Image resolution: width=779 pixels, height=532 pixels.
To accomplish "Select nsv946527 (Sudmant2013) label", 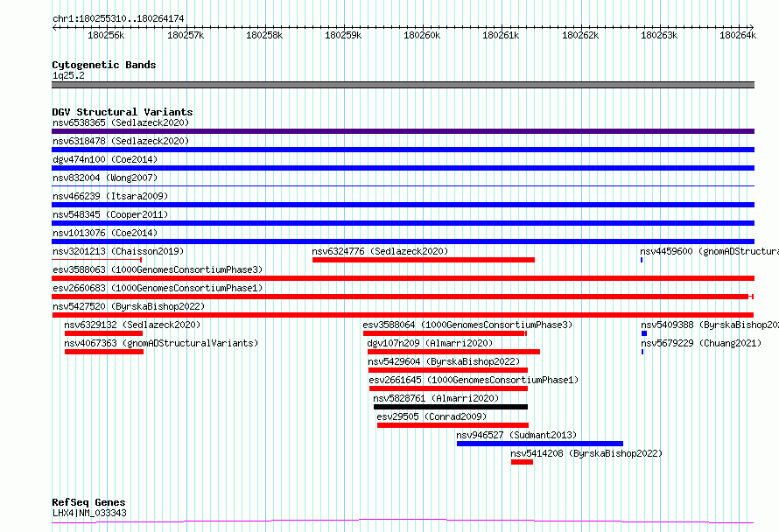I will click(516, 435).
